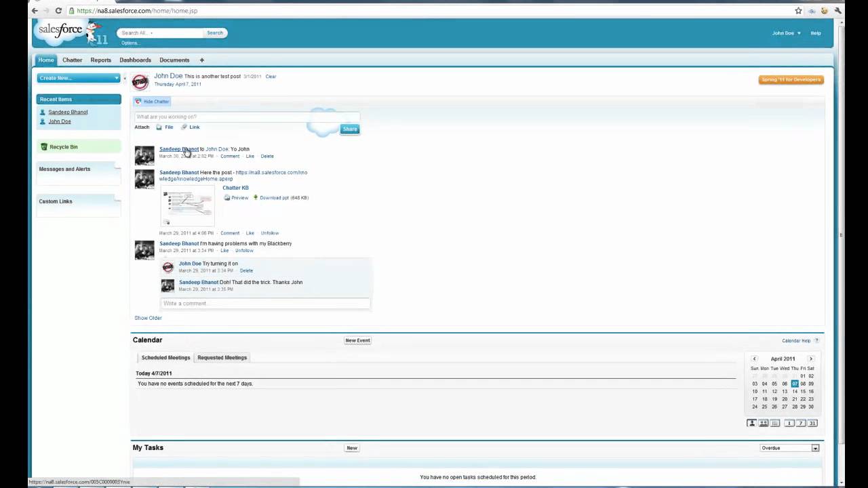Click the Write a comment field
868x488 pixels.
point(265,304)
